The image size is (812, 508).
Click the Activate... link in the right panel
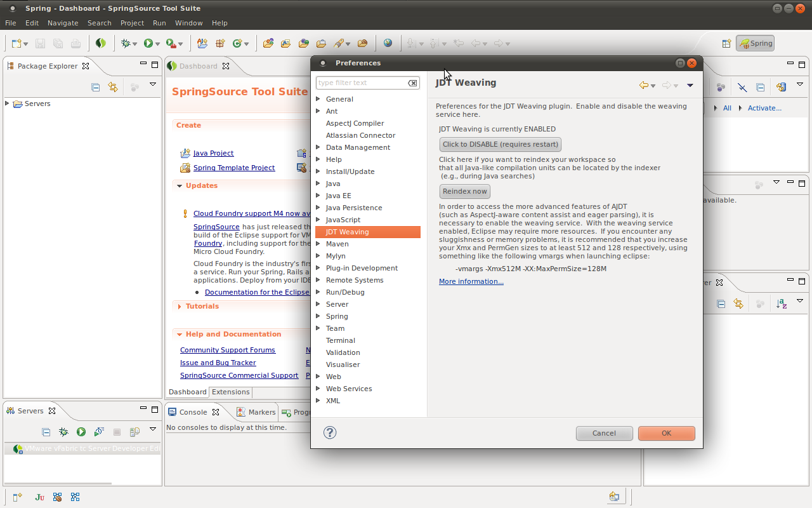pos(764,108)
